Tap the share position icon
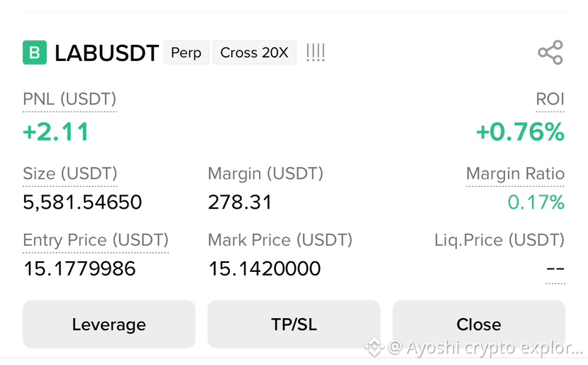 click(550, 53)
